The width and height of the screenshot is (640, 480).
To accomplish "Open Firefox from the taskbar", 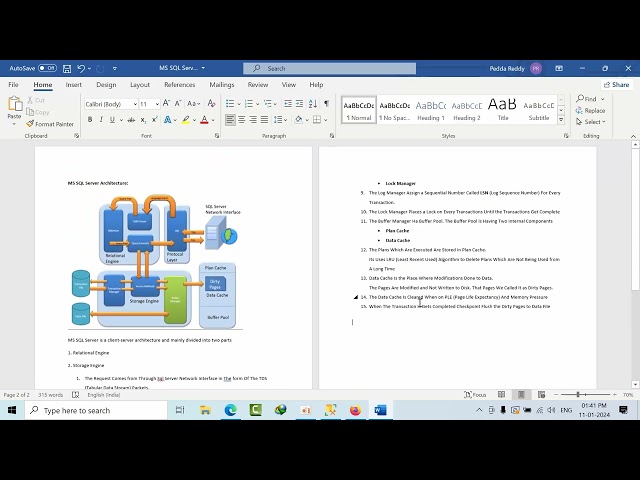I will [356, 410].
